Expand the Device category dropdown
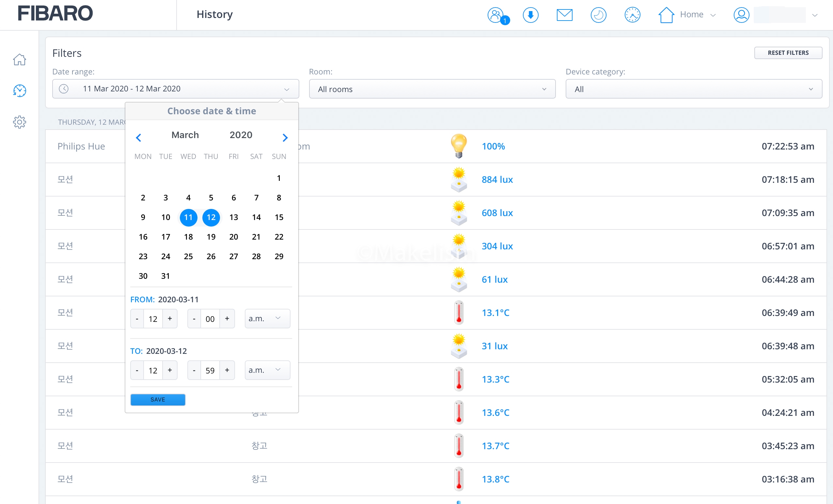This screenshot has height=504, width=833. [693, 89]
